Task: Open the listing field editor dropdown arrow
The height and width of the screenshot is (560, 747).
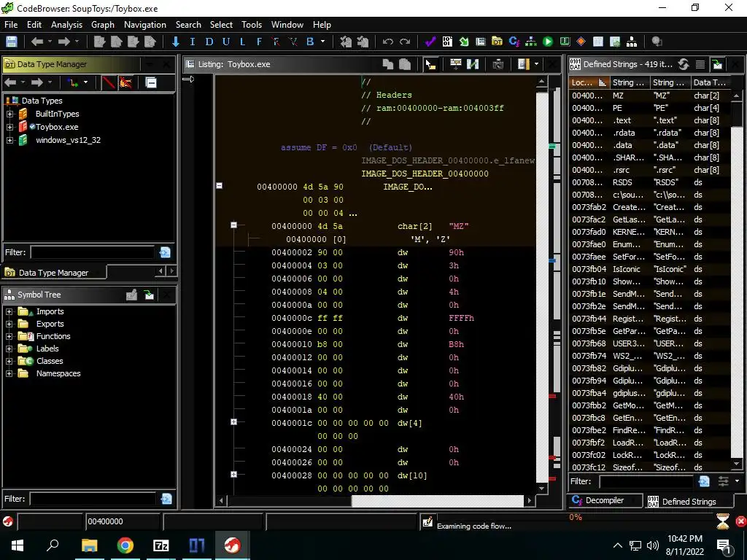Action: coord(537,64)
